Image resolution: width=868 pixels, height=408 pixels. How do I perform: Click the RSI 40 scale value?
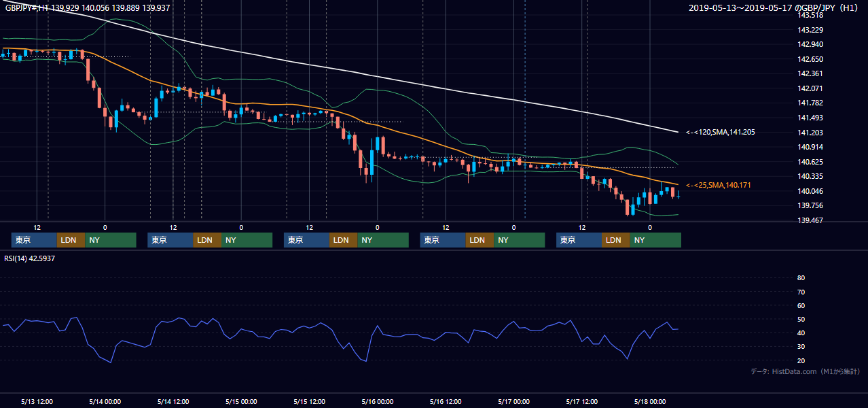801,333
